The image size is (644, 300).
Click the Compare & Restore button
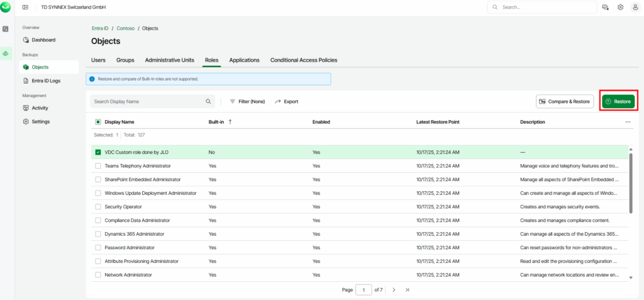pos(564,101)
